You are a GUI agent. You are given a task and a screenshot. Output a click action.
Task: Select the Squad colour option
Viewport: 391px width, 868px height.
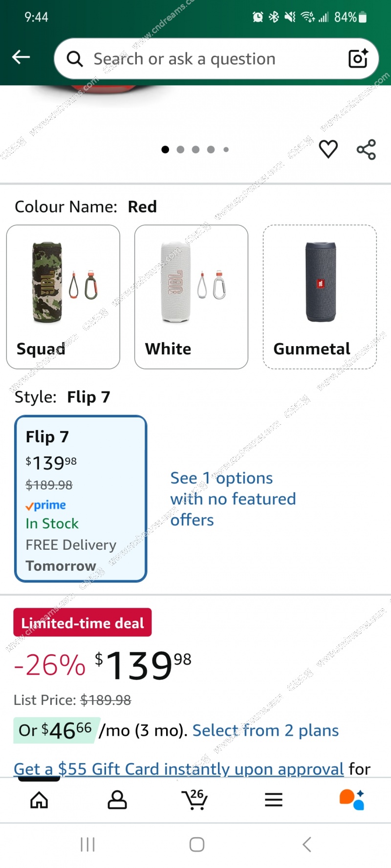(x=63, y=297)
